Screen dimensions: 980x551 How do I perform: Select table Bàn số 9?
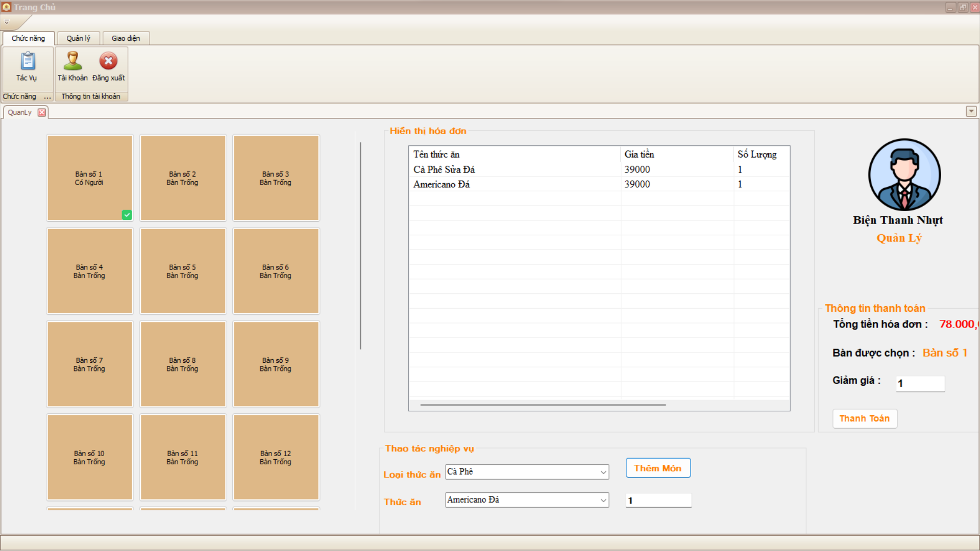(x=276, y=364)
